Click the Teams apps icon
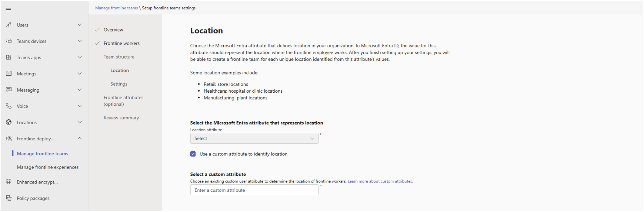The height and width of the screenshot is (212, 644). tap(9, 57)
